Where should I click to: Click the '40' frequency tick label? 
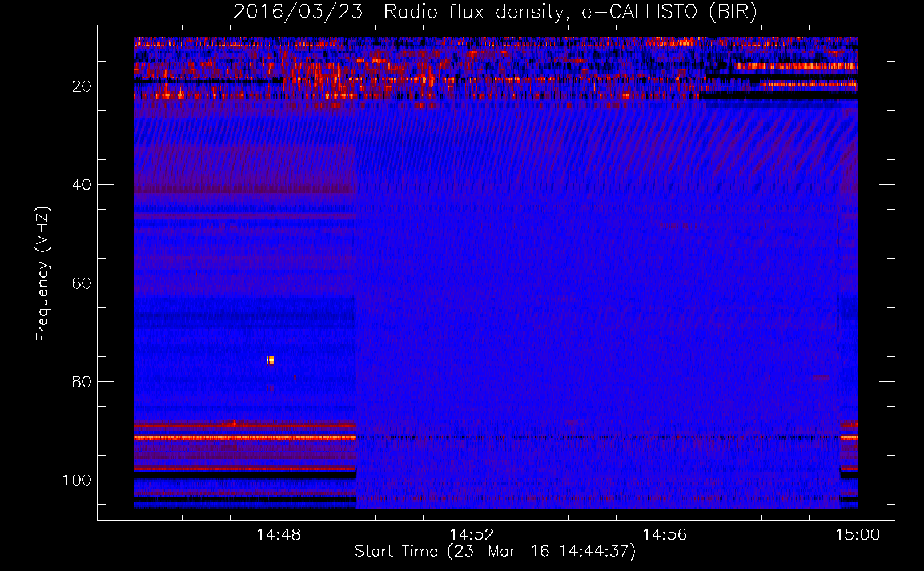point(82,185)
